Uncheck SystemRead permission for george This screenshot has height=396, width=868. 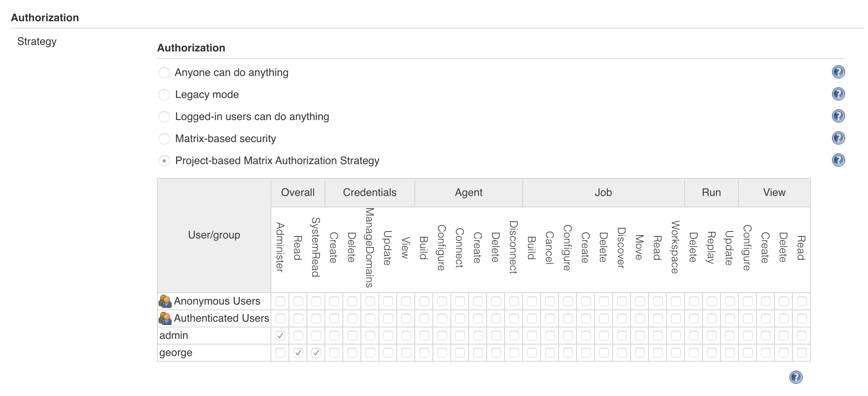[316, 352]
